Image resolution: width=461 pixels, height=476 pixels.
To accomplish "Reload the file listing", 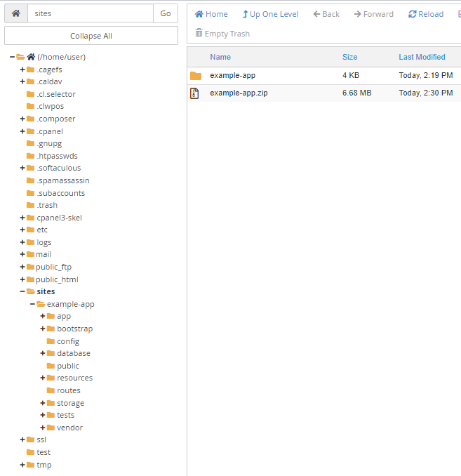I will pos(426,14).
